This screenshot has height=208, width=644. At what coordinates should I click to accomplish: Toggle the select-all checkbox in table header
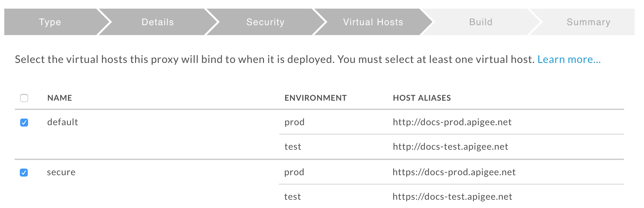click(24, 98)
